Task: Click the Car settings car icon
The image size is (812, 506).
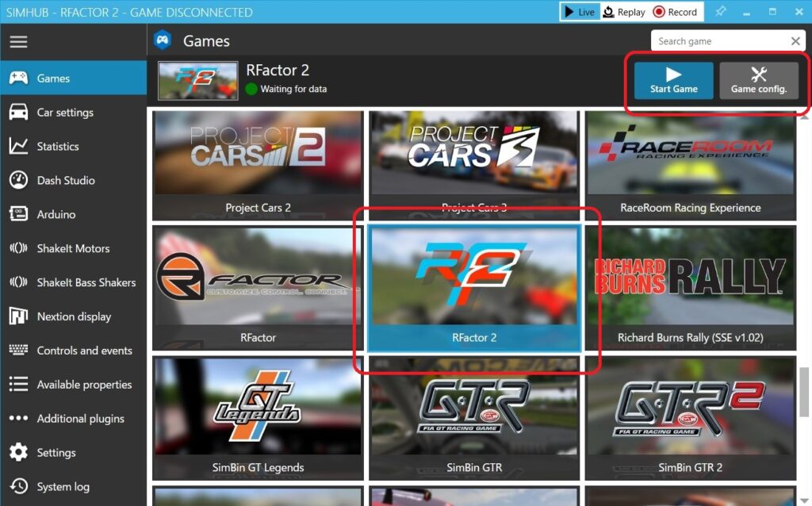Action: tap(18, 113)
